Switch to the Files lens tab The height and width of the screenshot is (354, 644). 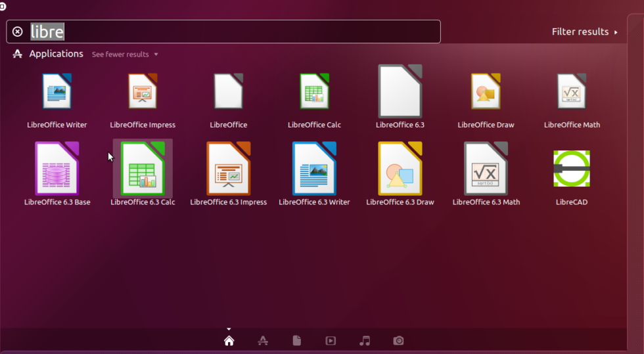(297, 340)
